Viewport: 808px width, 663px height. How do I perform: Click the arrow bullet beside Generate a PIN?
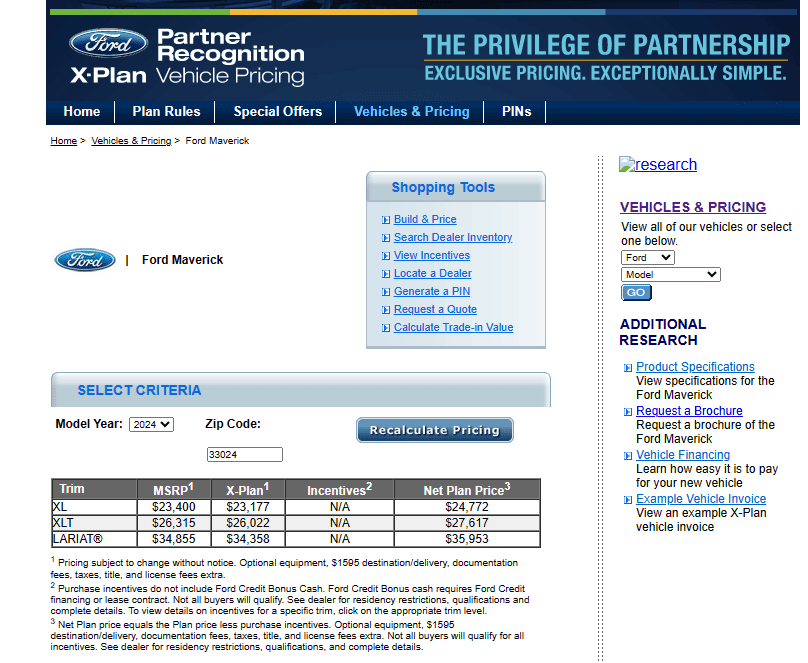pos(386,292)
